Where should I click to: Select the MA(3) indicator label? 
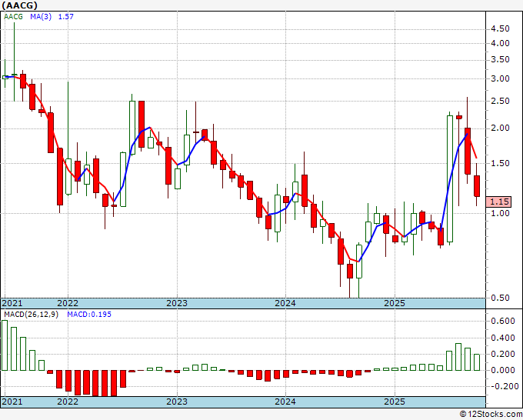(x=41, y=17)
